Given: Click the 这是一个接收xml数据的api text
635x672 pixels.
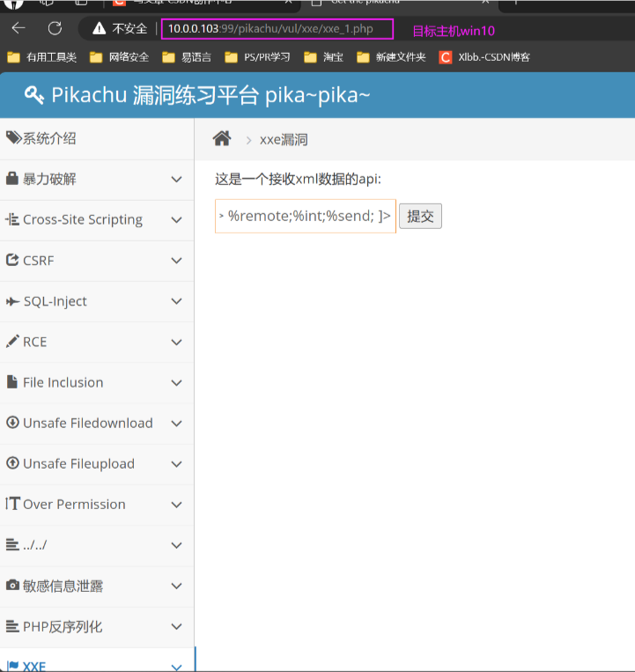Looking at the screenshot, I should [298, 179].
